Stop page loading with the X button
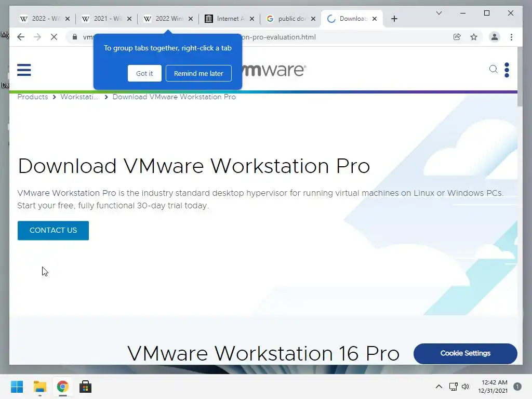This screenshot has width=532, height=399. [x=54, y=37]
